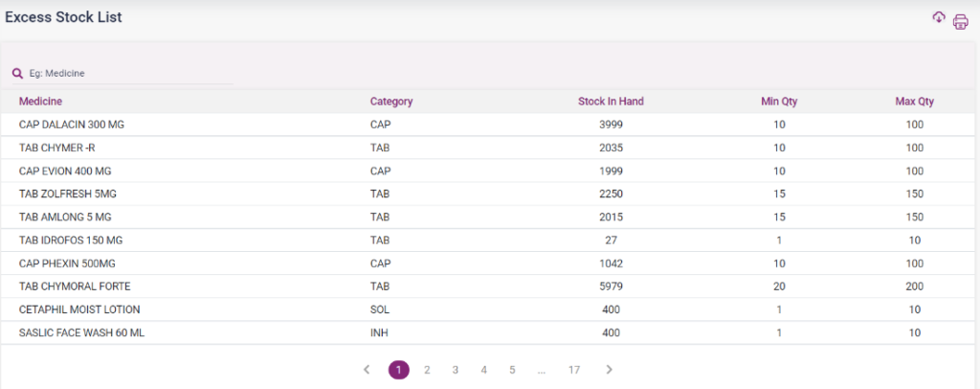Viewport: 980px width, 389px height.
Task: Jump to last page 17
Action: point(573,370)
